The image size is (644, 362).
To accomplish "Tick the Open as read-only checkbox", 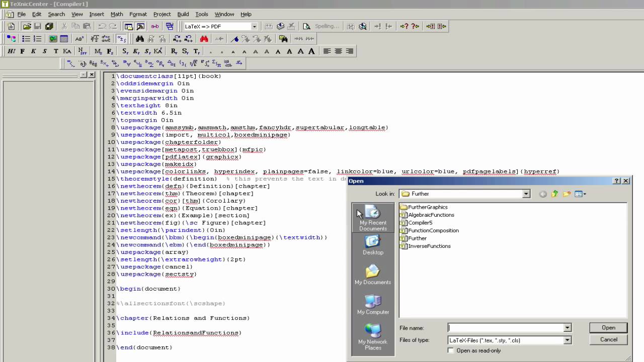I will (451, 350).
